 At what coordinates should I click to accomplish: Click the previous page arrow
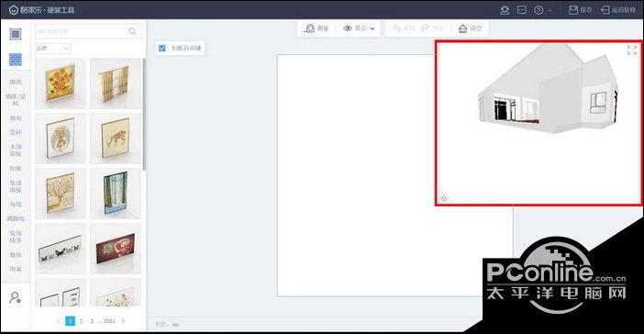(59, 321)
